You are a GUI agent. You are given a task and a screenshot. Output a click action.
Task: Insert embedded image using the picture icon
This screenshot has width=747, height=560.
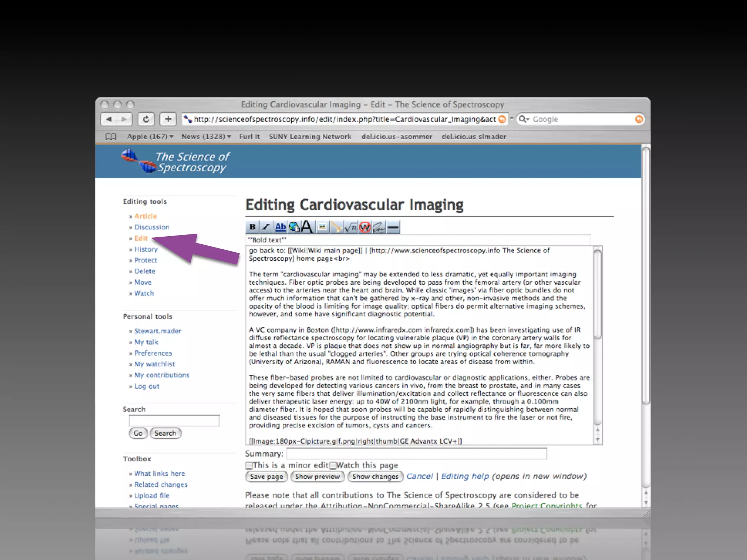(x=322, y=227)
